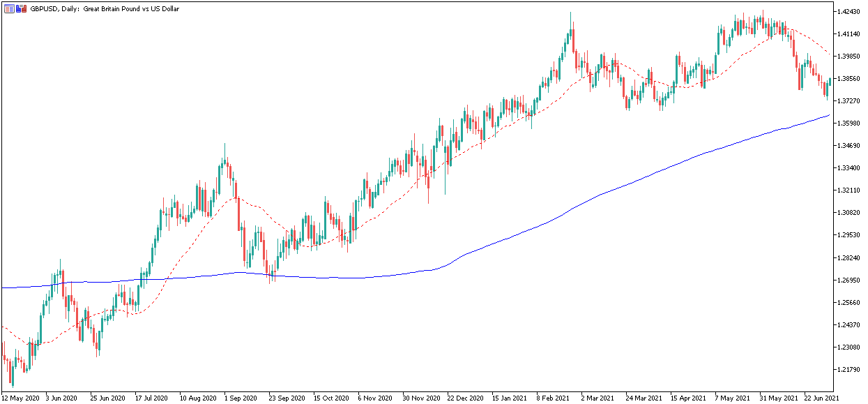Select the 1.42430 price level label

pyautogui.click(x=848, y=11)
